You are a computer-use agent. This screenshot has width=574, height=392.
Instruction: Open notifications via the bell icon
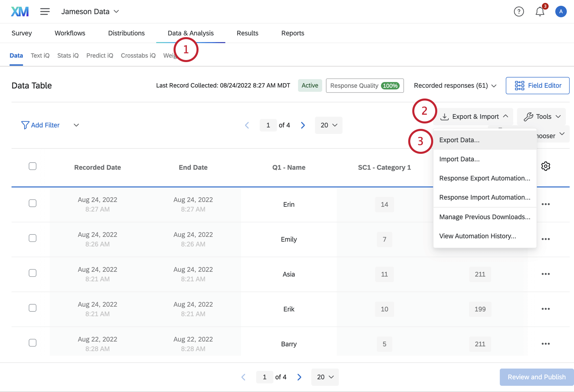pos(540,11)
